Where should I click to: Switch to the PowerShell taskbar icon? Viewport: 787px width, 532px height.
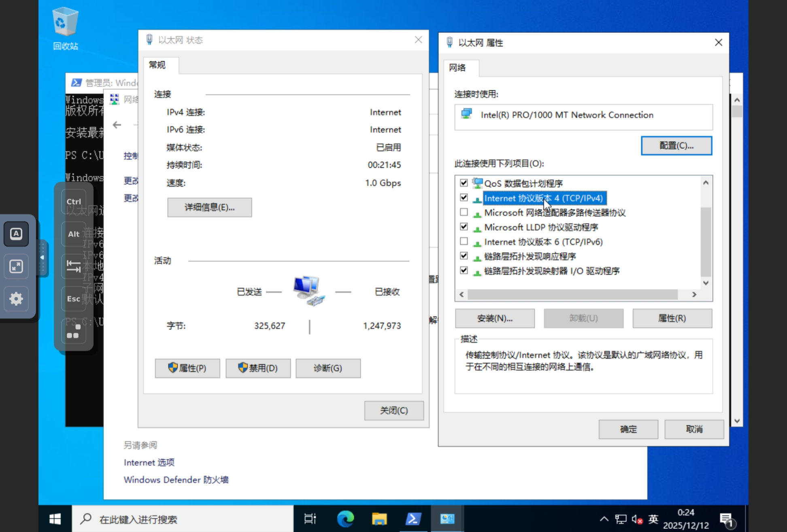coord(413,519)
